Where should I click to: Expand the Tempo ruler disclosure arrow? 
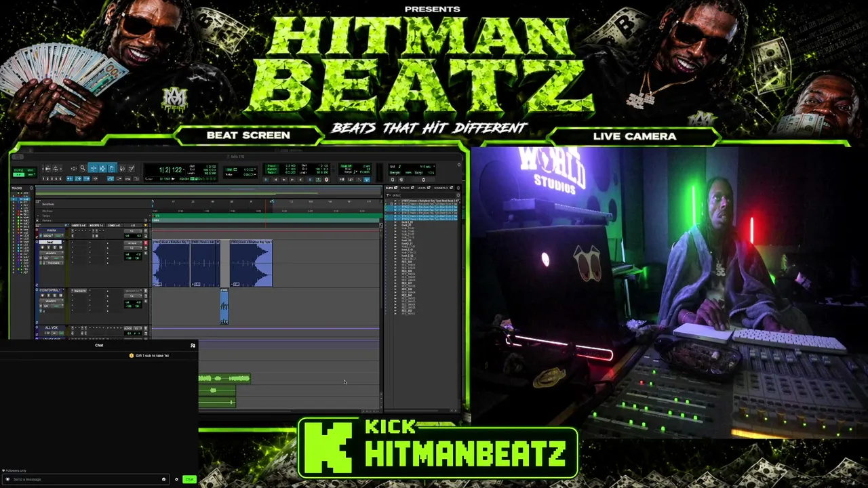(38, 216)
